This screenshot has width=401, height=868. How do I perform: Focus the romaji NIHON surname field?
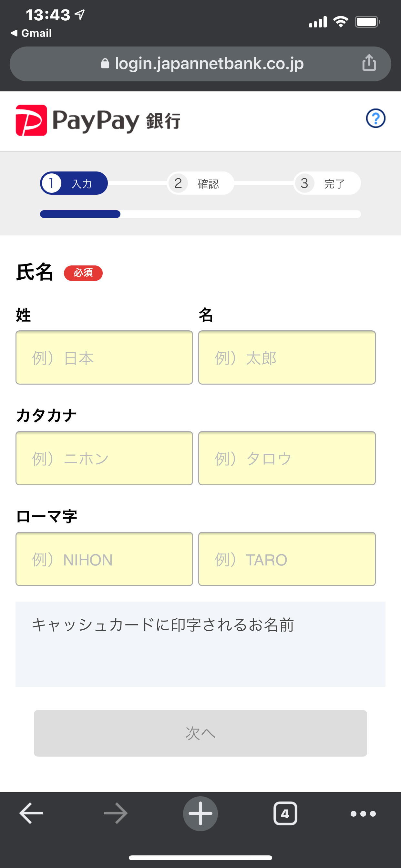[x=104, y=559]
